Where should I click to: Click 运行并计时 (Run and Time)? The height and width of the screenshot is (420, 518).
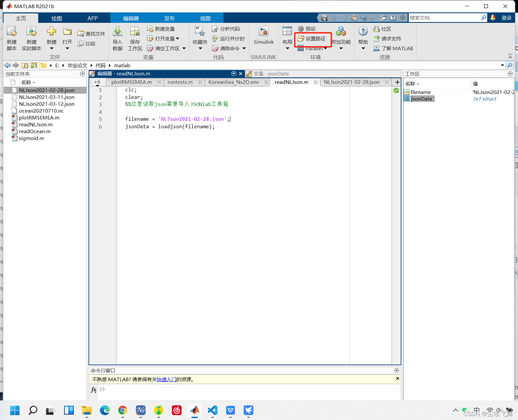(229, 39)
